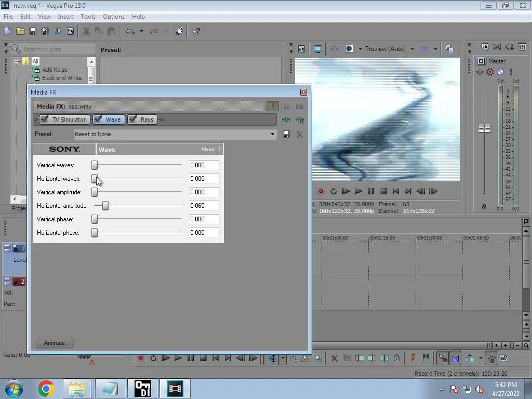Open the View menu
The width and height of the screenshot is (532, 399).
pyautogui.click(x=44, y=16)
